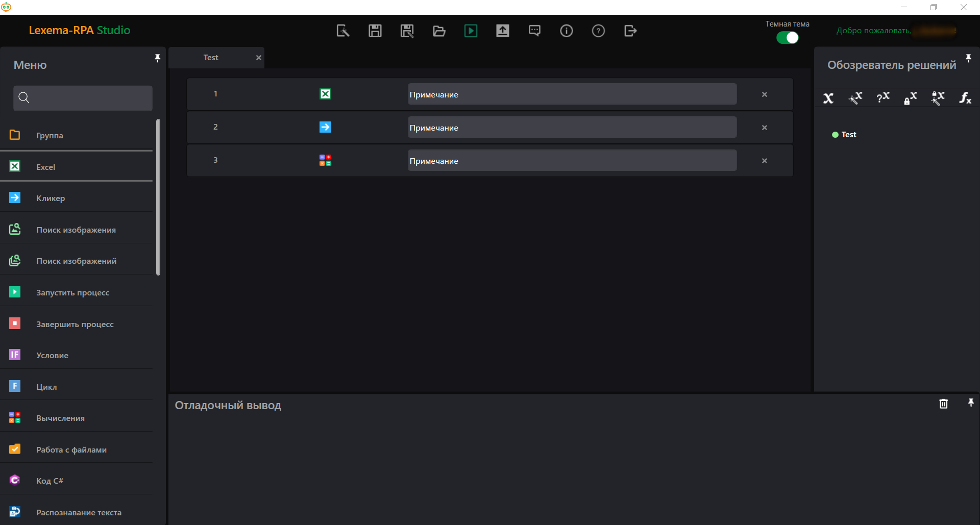This screenshot has height=525, width=980.
Task: Click the fx functions icon
Action: (965, 98)
